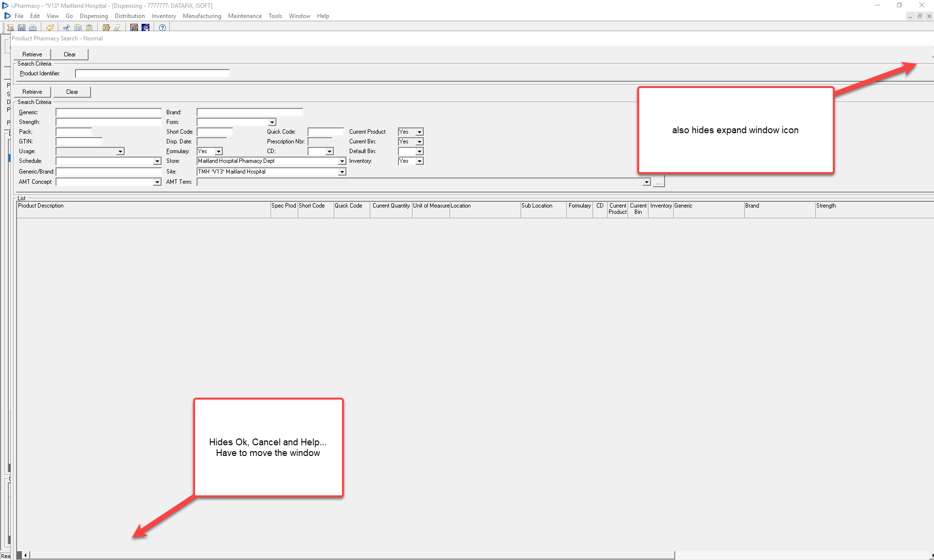Image resolution: width=934 pixels, height=560 pixels.
Task: Expand the Default Bin dropdown
Action: click(419, 152)
